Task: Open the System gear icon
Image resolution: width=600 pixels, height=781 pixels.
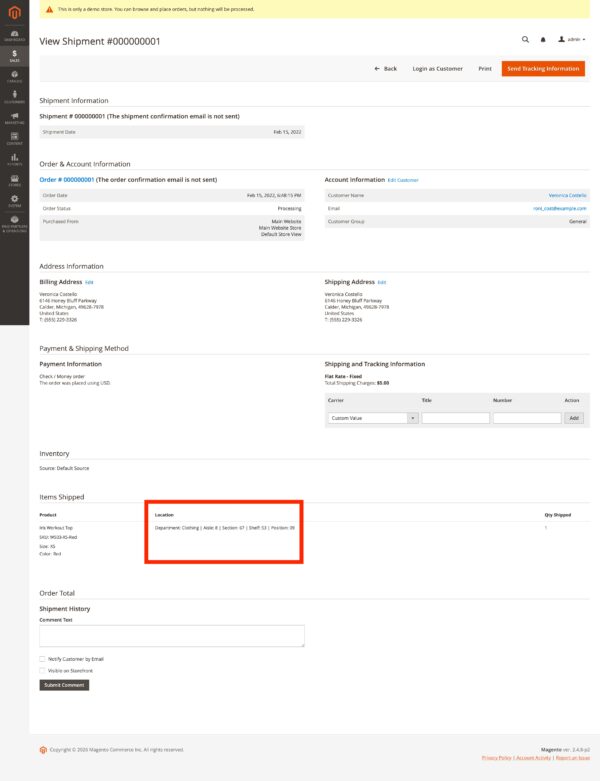Action: tap(14, 200)
